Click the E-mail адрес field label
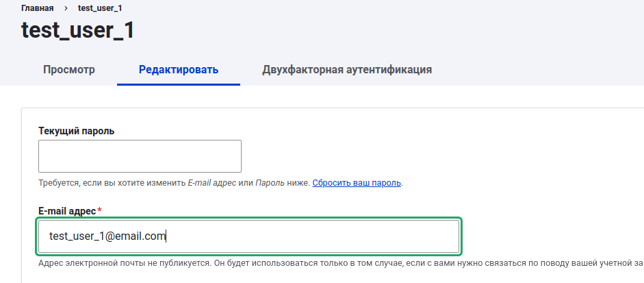This screenshot has height=283, width=644. 66,210
